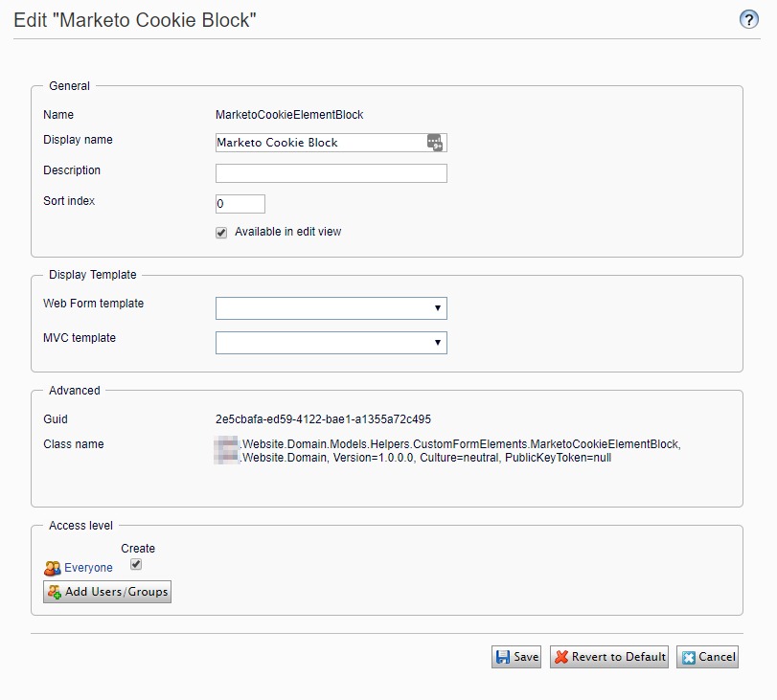
Task: Click the floppy disk Save icon
Action: [x=502, y=657]
